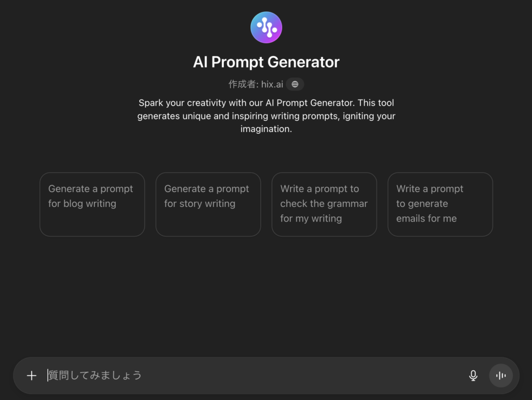Click the description's middle line mentioning "writing prompts"
Image resolution: width=532 pixels, height=400 pixels.
tap(266, 116)
